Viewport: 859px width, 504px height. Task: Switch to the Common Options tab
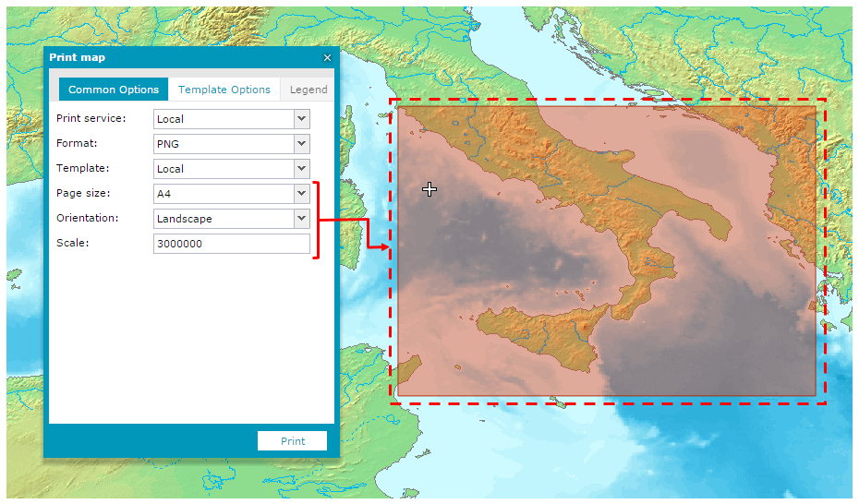point(114,90)
